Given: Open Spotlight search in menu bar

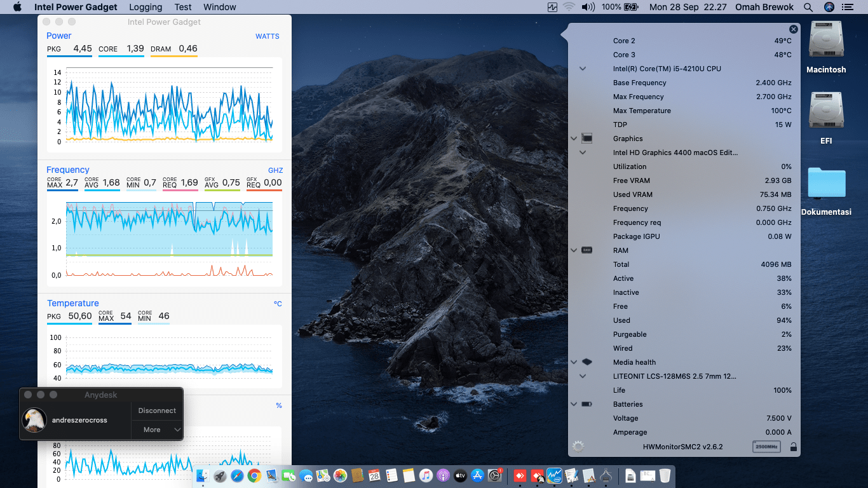Looking at the screenshot, I should tap(808, 7).
